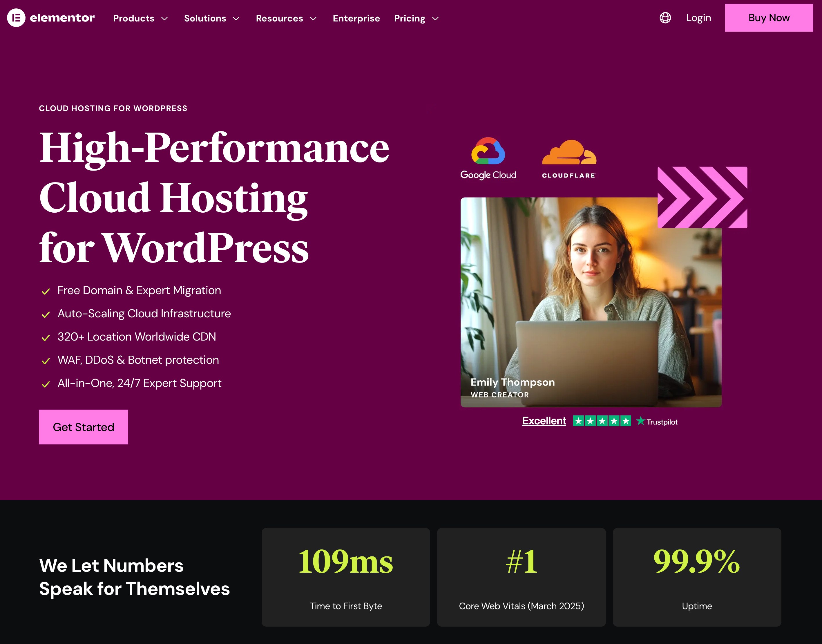Click Login in the top menu
The image size is (822, 644).
698,18
